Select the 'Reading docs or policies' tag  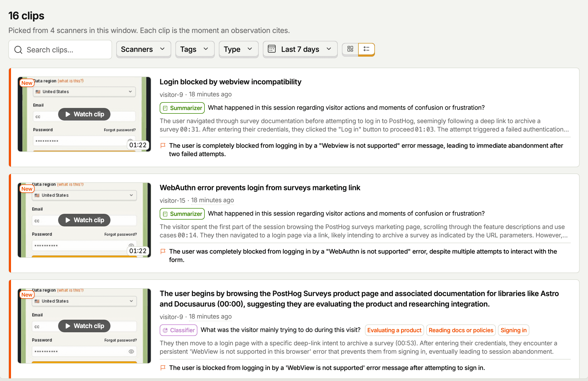coord(461,330)
